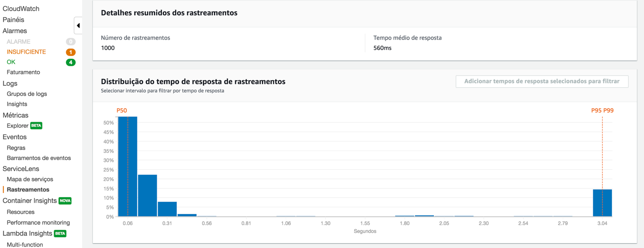
Task: Click the Tempo médio de resposta label
Action: click(x=407, y=38)
